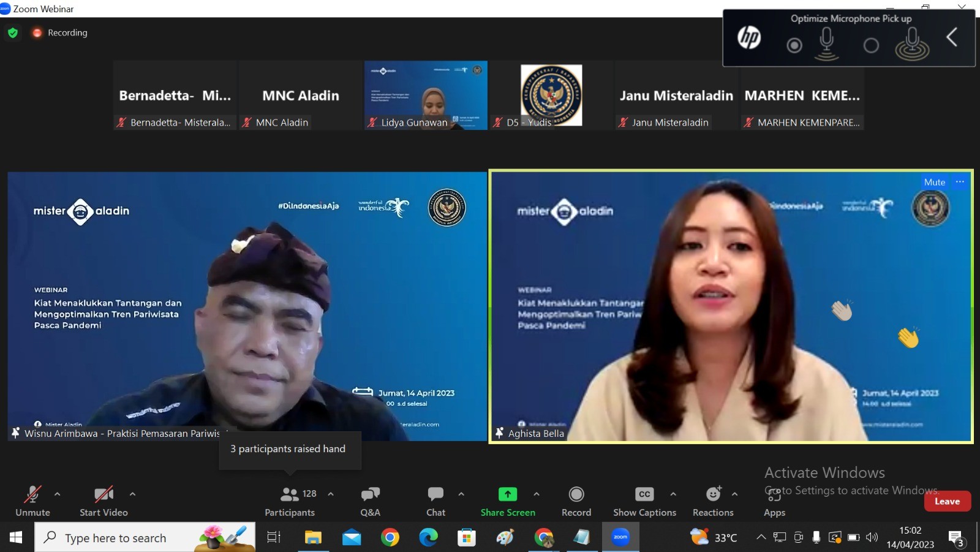Click the HP logo in the overlay

(748, 38)
